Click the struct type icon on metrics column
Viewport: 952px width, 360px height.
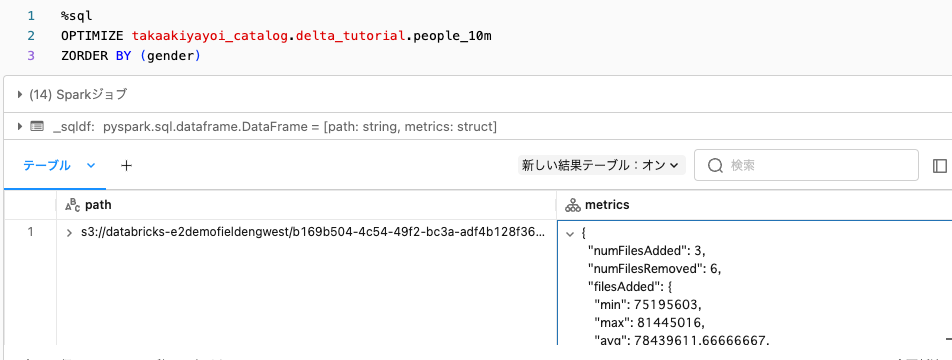pyautogui.click(x=573, y=205)
